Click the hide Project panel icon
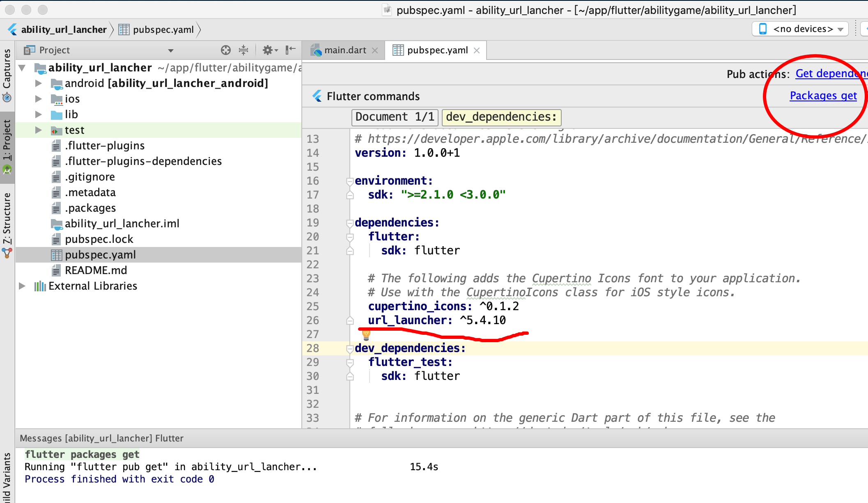 pos(291,50)
